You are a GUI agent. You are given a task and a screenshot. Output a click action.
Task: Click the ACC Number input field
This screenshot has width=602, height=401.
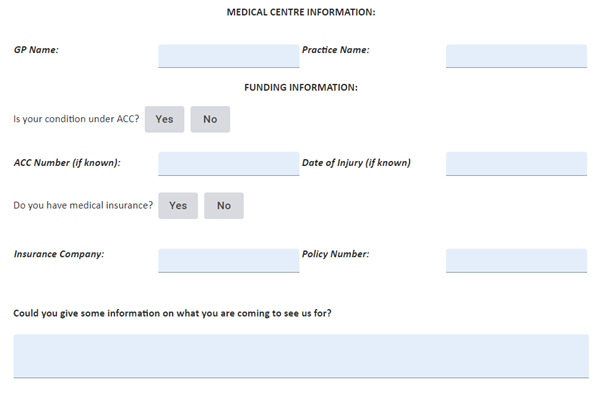pyautogui.click(x=228, y=163)
